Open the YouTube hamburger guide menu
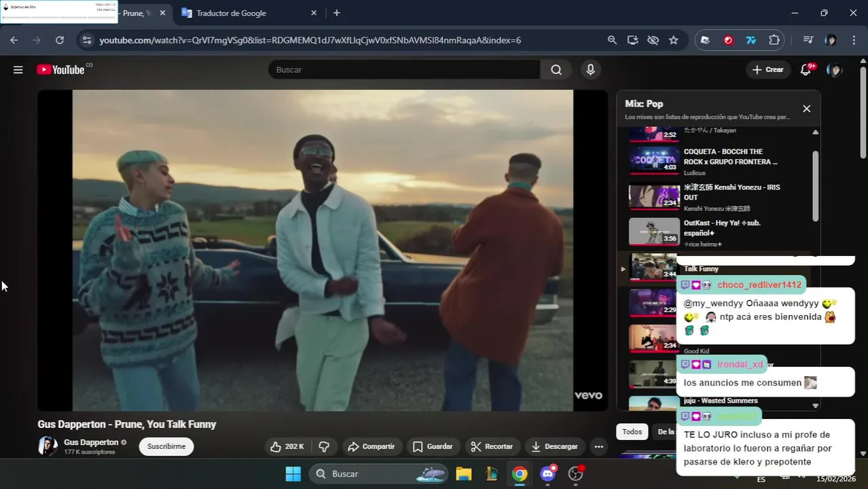This screenshot has height=489, width=868. click(x=18, y=69)
